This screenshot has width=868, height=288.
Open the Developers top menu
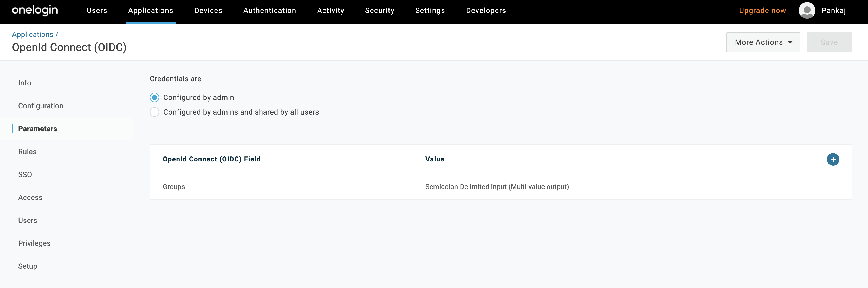click(485, 11)
